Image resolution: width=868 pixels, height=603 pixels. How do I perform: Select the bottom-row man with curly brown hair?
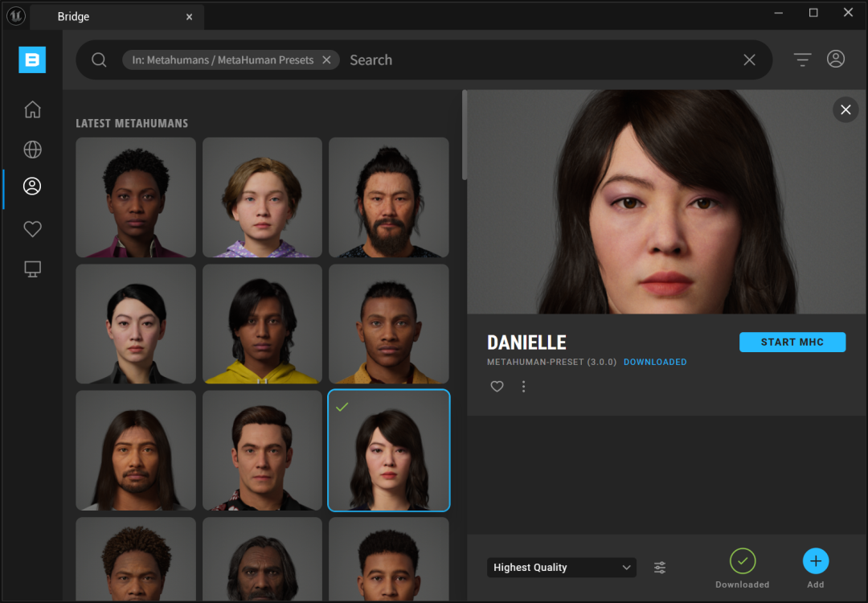coord(136,560)
